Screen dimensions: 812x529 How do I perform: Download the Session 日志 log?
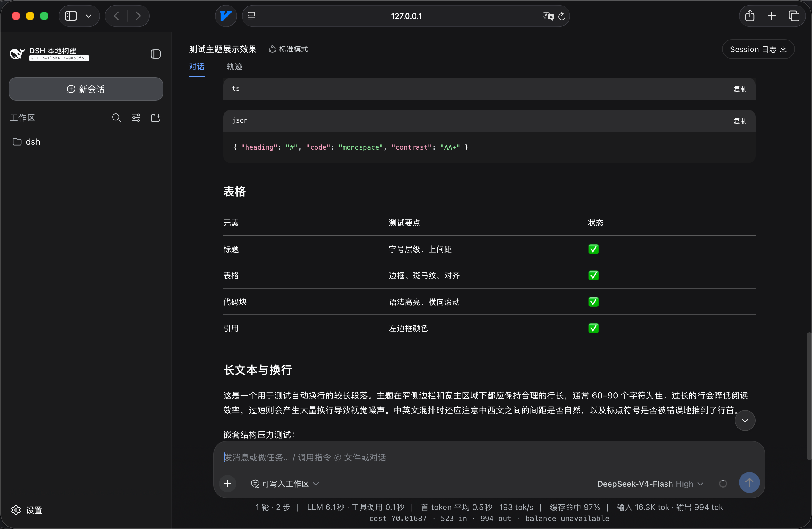pyautogui.click(x=758, y=49)
